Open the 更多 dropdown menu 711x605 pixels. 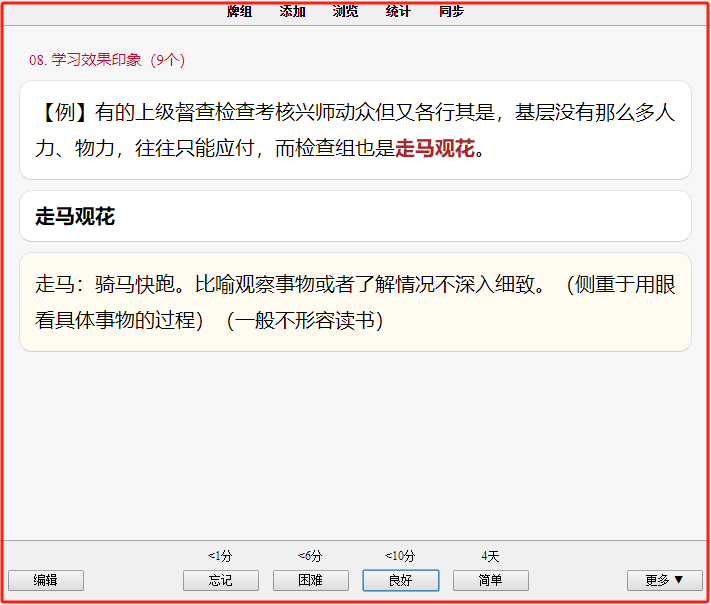665,580
